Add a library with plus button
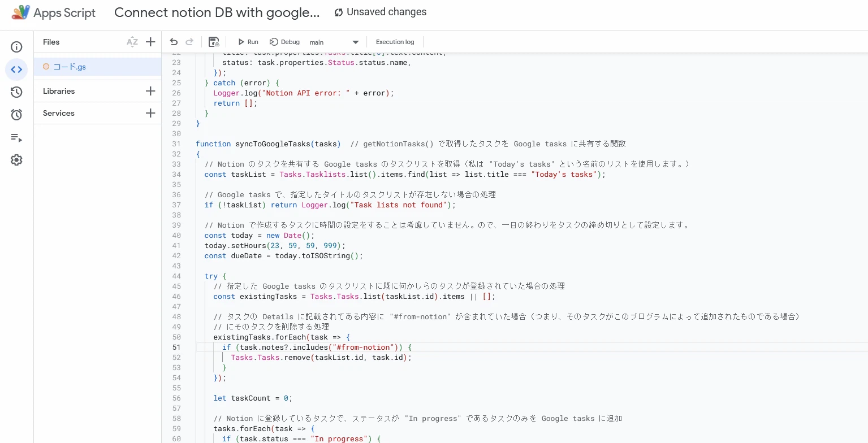The image size is (868, 443). click(150, 91)
